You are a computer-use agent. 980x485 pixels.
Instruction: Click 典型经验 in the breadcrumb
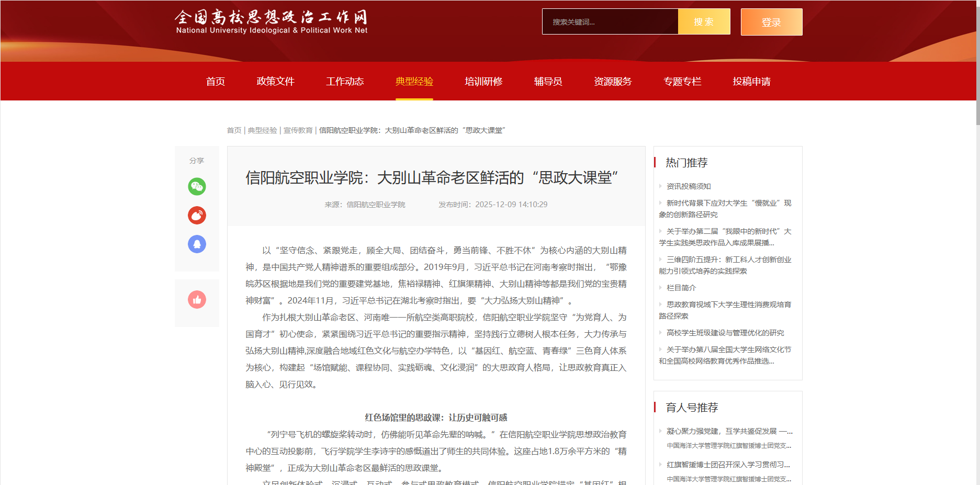click(262, 130)
